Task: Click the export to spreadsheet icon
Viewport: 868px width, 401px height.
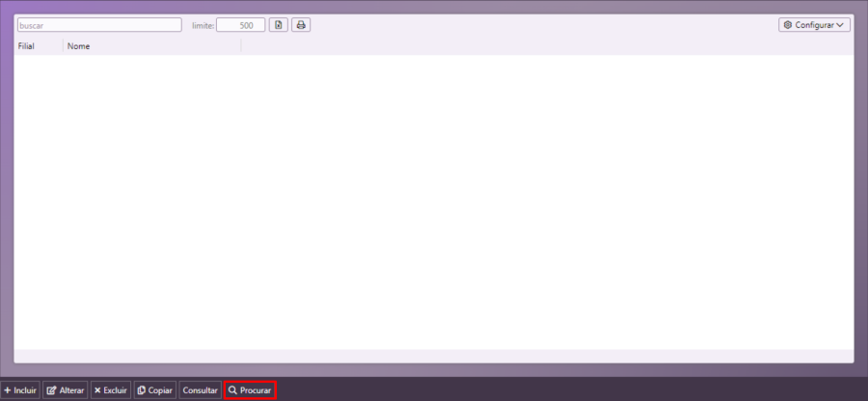Action: [x=279, y=25]
